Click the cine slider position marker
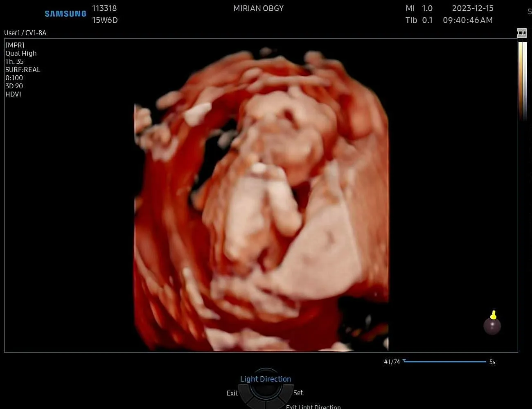This screenshot has height=409, width=532. pyautogui.click(x=404, y=360)
